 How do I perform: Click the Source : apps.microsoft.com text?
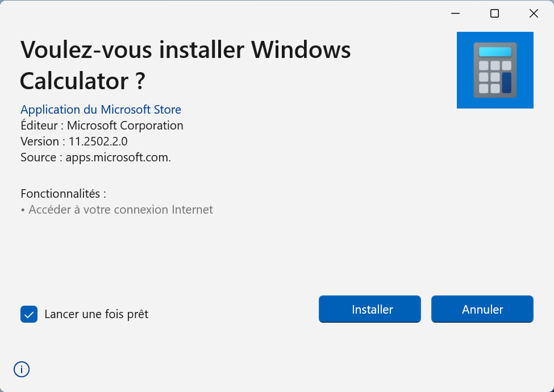point(95,157)
